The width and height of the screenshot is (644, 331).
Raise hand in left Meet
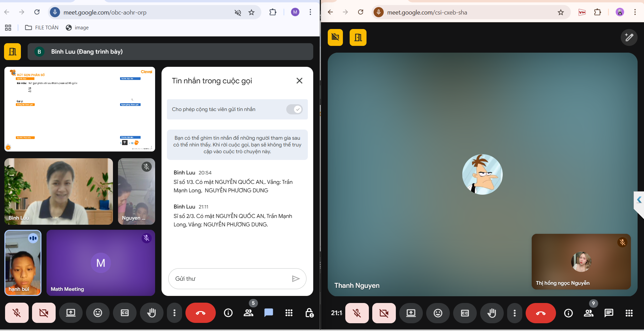coord(152,313)
